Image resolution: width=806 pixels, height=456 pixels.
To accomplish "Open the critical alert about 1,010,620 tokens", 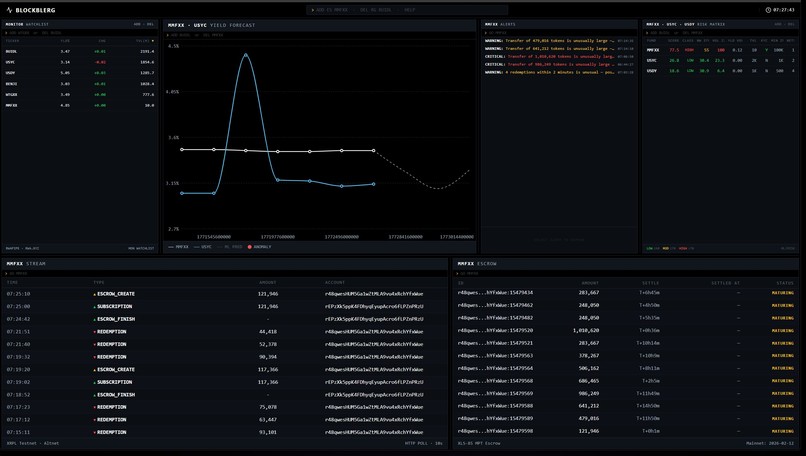I will pyautogui.click(x=559, y=57).
